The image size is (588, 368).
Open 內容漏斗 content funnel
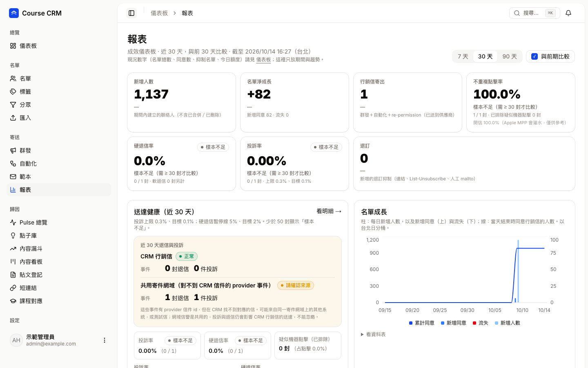pos(60,249)
